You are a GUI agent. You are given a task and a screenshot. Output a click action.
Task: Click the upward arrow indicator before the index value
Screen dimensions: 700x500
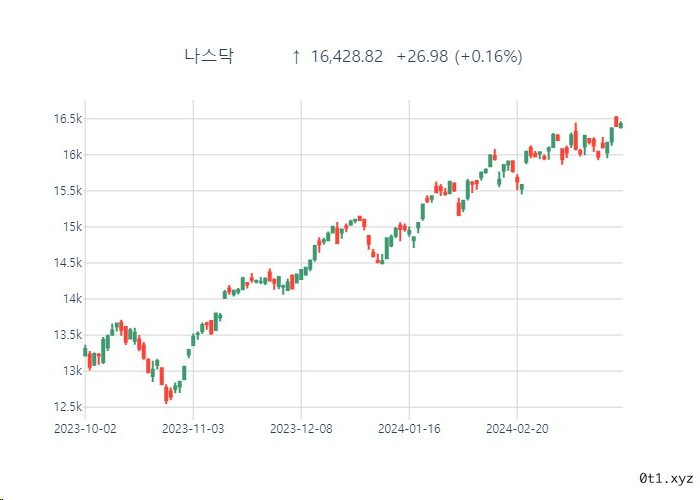click(296, 57)
